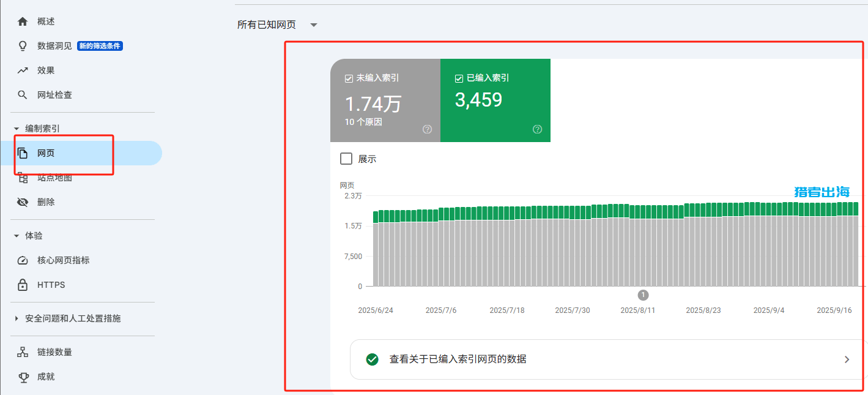Open the 效果 performance report icon

coord(23,70)
